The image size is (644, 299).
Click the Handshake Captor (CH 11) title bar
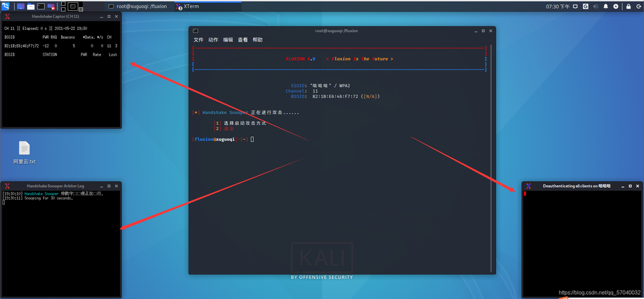tap(56, 16)
